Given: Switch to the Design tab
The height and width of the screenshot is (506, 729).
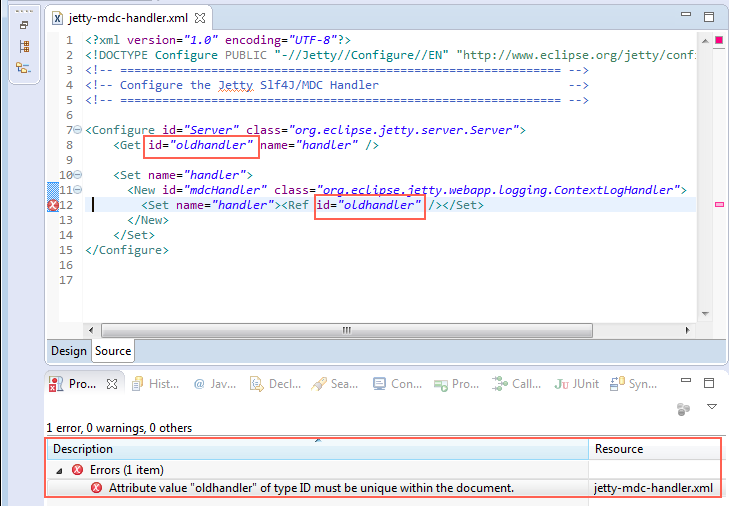Looking at the screenshot, I should point(69,351).
